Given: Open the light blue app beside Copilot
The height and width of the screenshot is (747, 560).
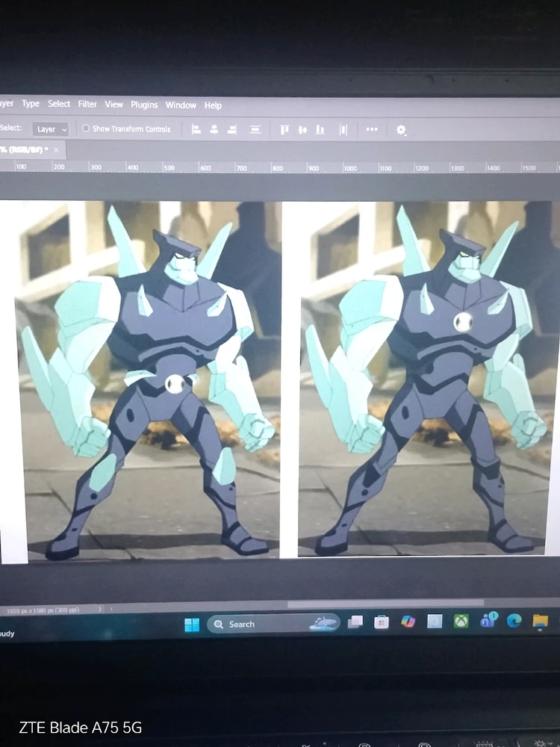Looking at the screenshot, I should (x=435, y=621).
